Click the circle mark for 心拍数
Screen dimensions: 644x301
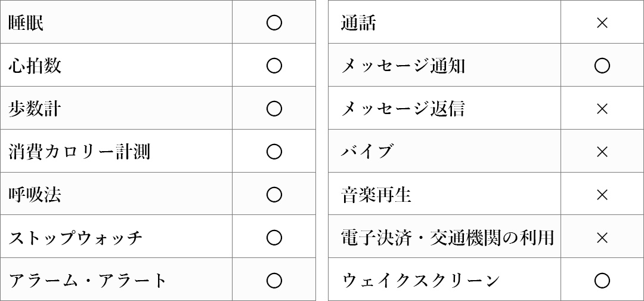274,66
